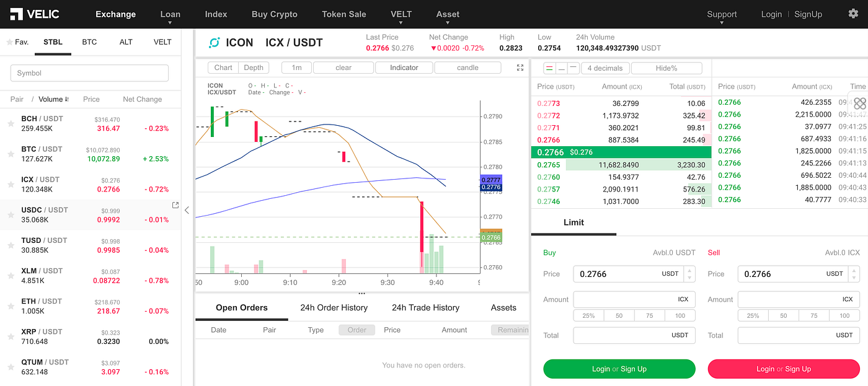The width and height of the screenshot is (868, 386).
Task: Select the STBL market tab
Action: (53, 42)
